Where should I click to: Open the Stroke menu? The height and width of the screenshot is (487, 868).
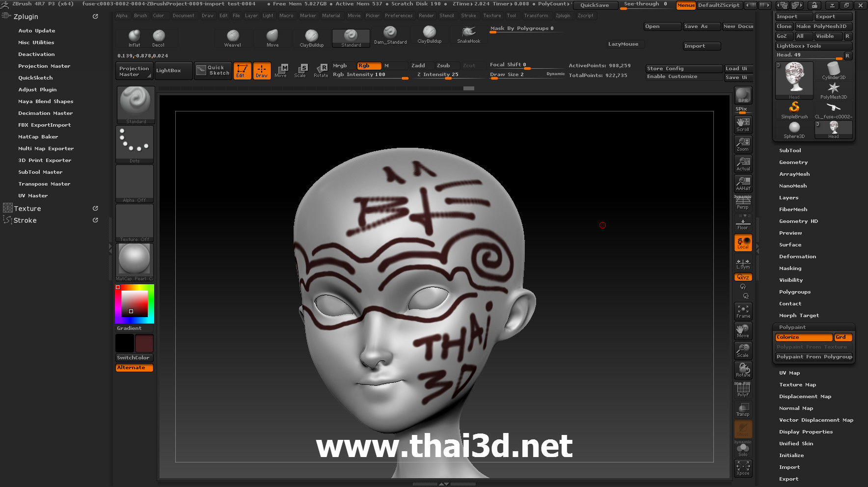pos(468,16)
